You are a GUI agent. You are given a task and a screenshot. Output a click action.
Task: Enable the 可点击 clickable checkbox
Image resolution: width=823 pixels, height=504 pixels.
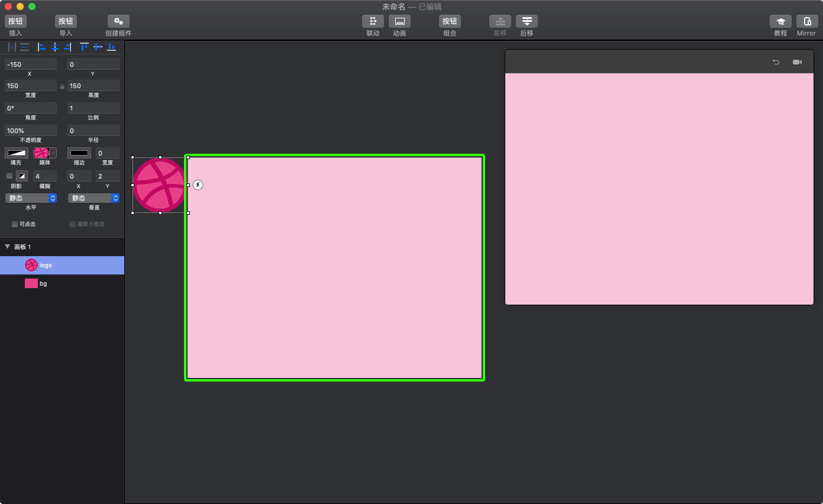coord(15,224)
